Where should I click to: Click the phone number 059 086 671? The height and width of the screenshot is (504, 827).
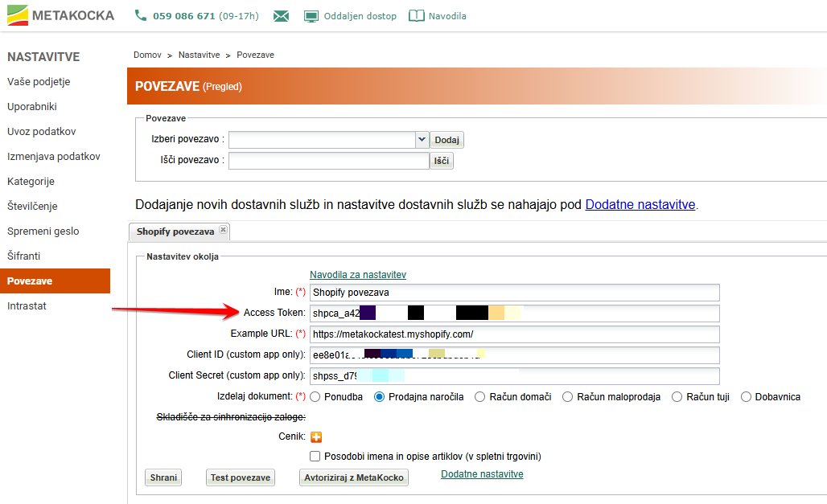click(x=184, y=16)
